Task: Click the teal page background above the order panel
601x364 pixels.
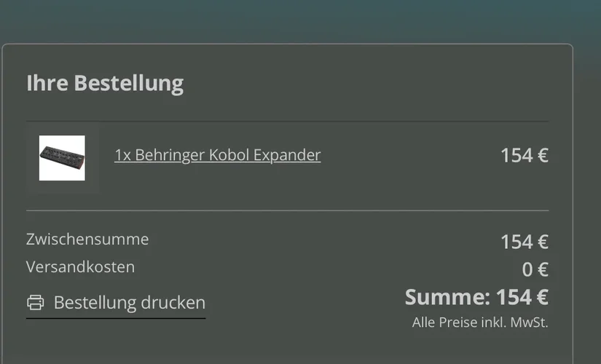Action: (291, 20)
